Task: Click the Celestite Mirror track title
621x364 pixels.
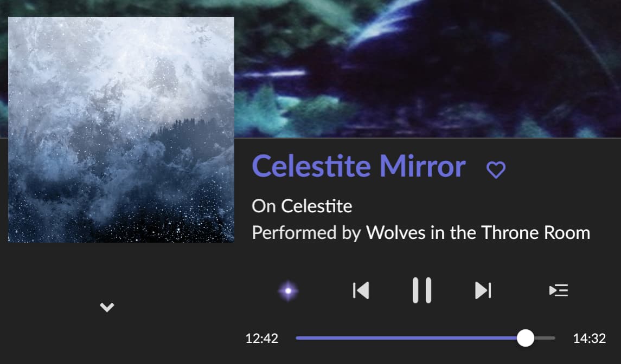Action: (359, 166)
